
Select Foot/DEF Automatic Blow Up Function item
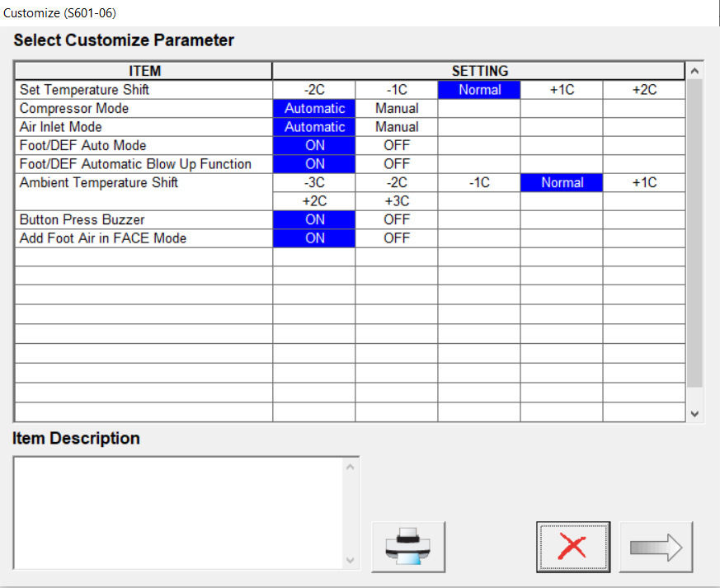coord(144,164)
